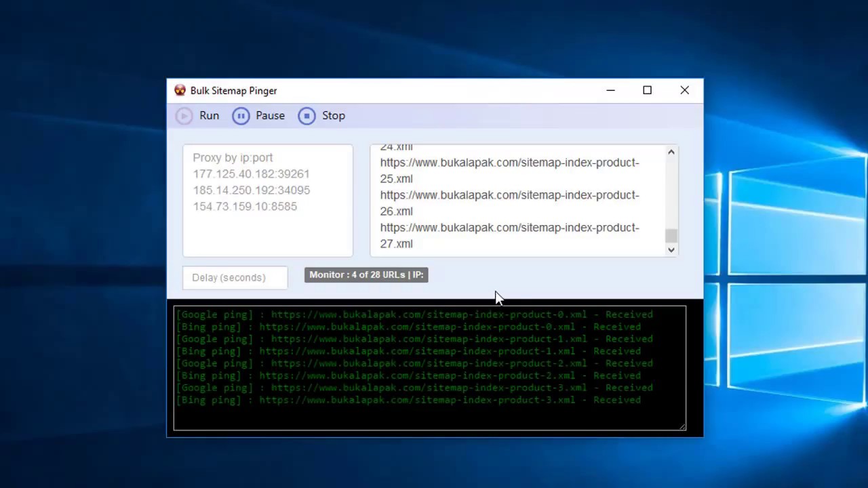Click the Monitor 4 of 28 URLs status
The width and height of the screenshot is (868, 488).
pyautogui.click(x=366, y=274)
